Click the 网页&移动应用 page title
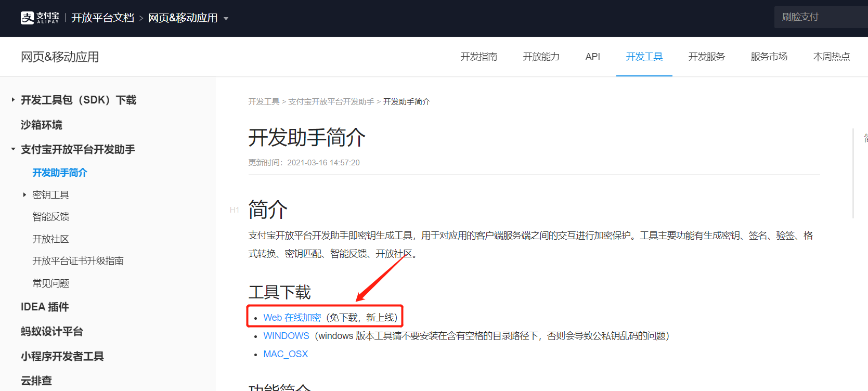This screenshot has height=391, width=868. 60,57
